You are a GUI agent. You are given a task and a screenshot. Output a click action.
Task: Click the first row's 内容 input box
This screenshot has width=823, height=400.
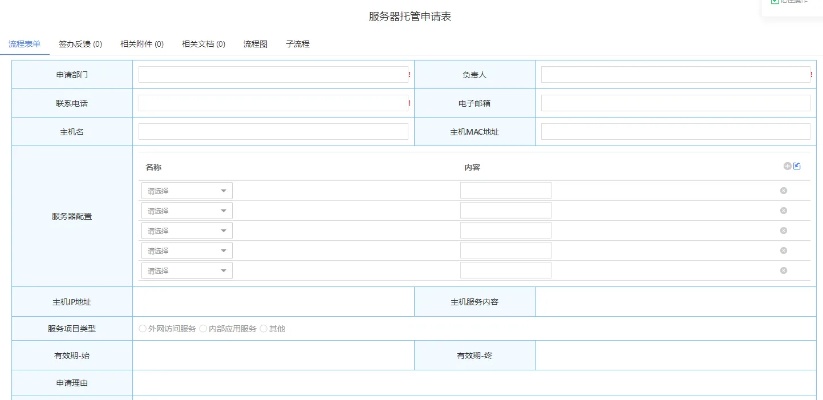tap(506, 191)
